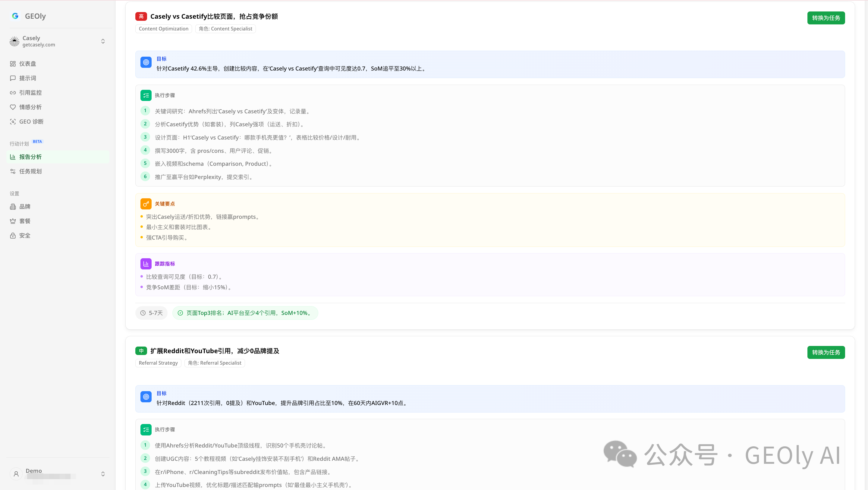Viewport: 868px width, 490px height.
Task: Convert Reddit和YouTube plan to task
Action: (826, 353)
